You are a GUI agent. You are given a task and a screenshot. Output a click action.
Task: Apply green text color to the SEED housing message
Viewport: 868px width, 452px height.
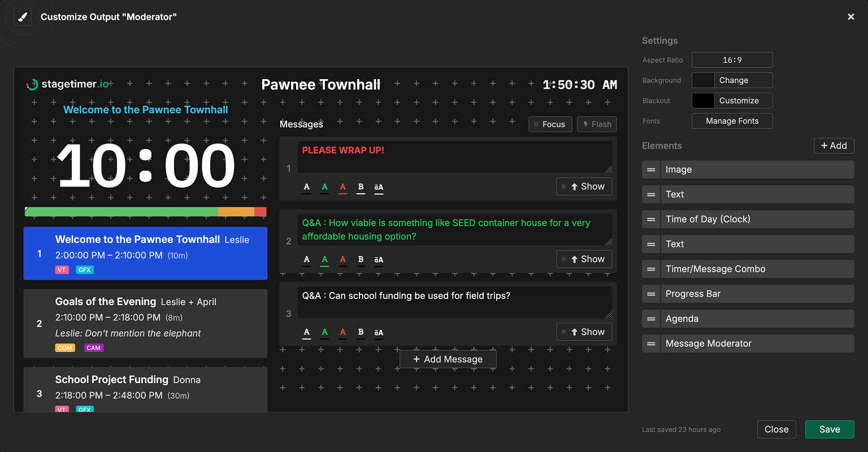[x=325, y=260]
